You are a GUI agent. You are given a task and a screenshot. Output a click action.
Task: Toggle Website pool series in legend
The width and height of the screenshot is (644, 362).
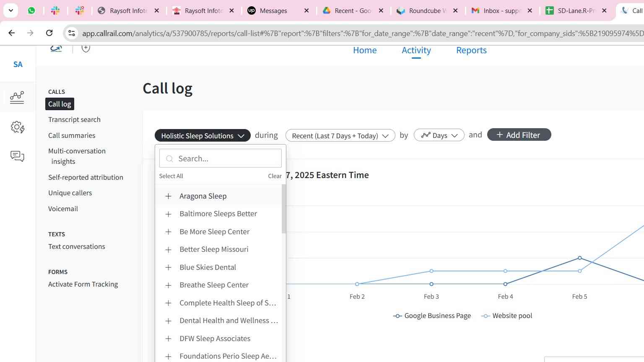(x=507, y=316)
